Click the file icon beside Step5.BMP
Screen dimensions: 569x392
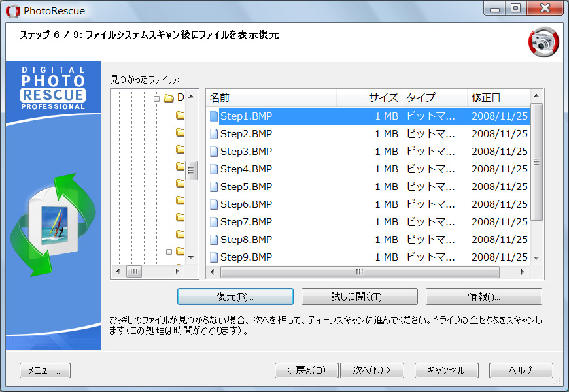[x=214, y=187]
